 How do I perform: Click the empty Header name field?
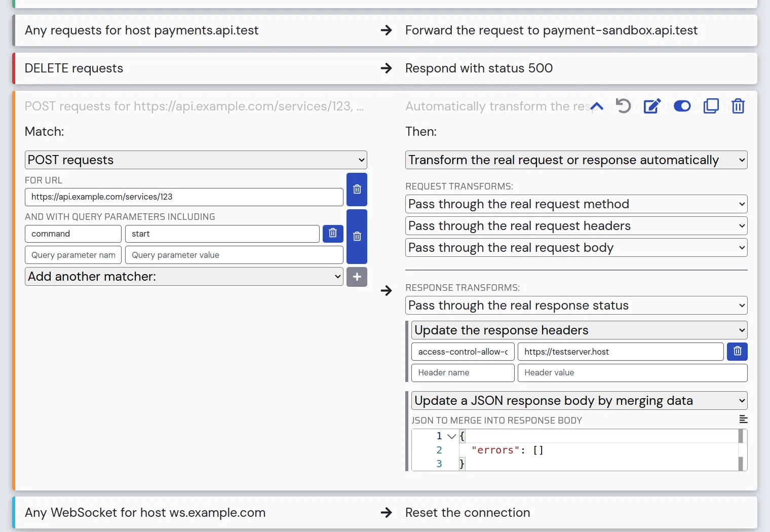tap(463, 373)
